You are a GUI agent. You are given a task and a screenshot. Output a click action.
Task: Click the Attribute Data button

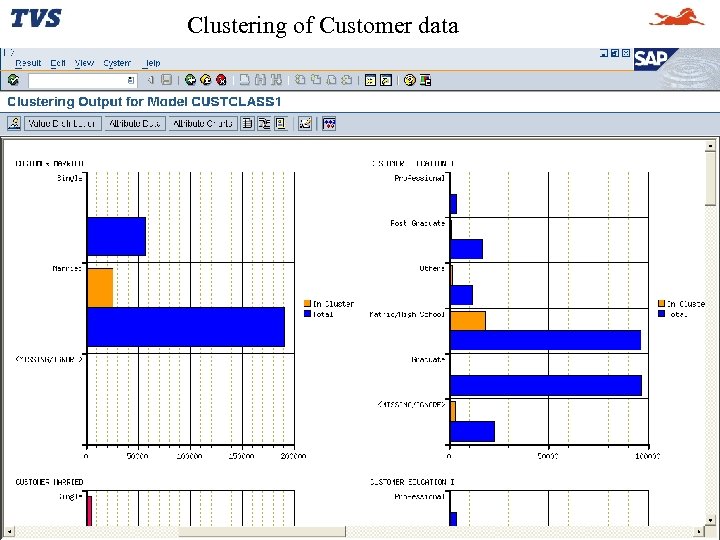tap(135, 124)
